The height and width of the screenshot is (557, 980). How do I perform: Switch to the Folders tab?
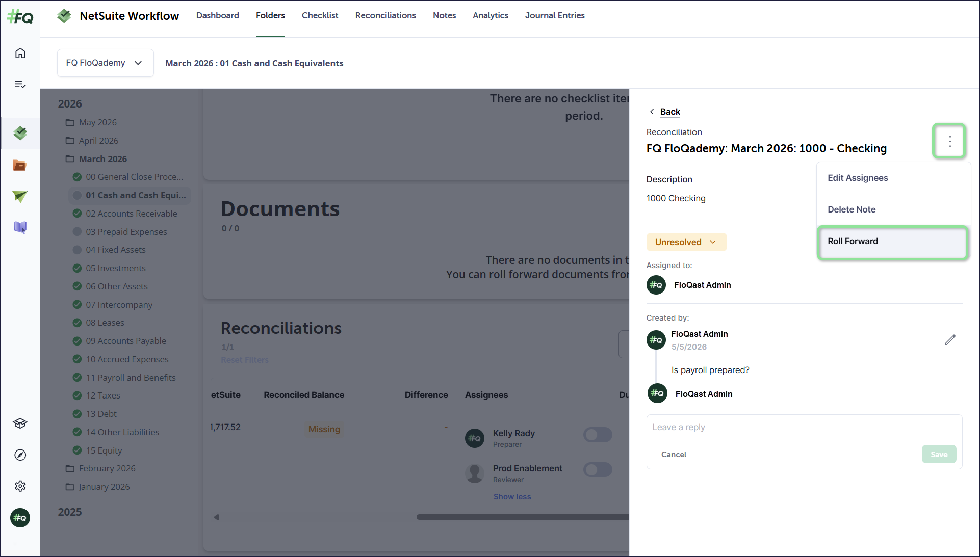point(270,15)
